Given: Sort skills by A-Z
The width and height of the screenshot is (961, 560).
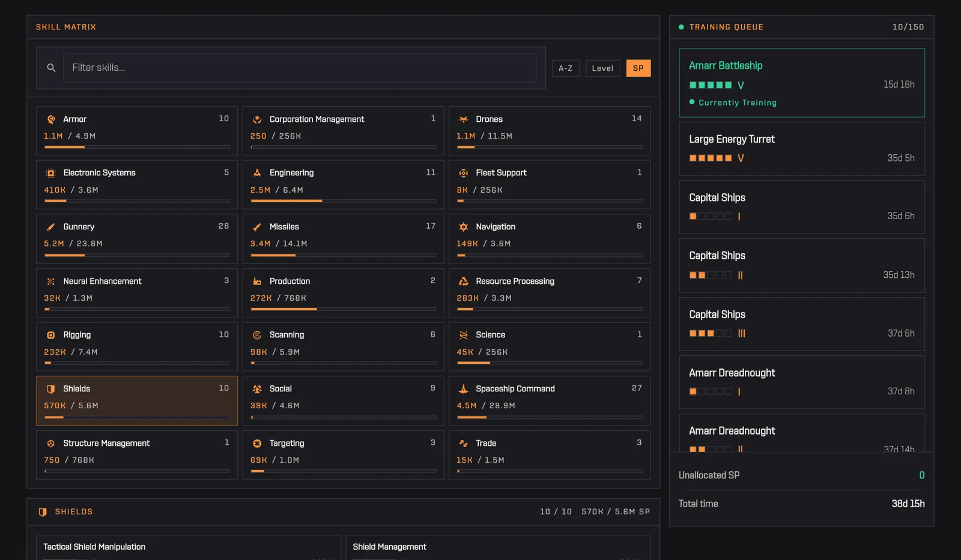Looking at the screenshot, I should pyautogui.click(x=566, y=68).
